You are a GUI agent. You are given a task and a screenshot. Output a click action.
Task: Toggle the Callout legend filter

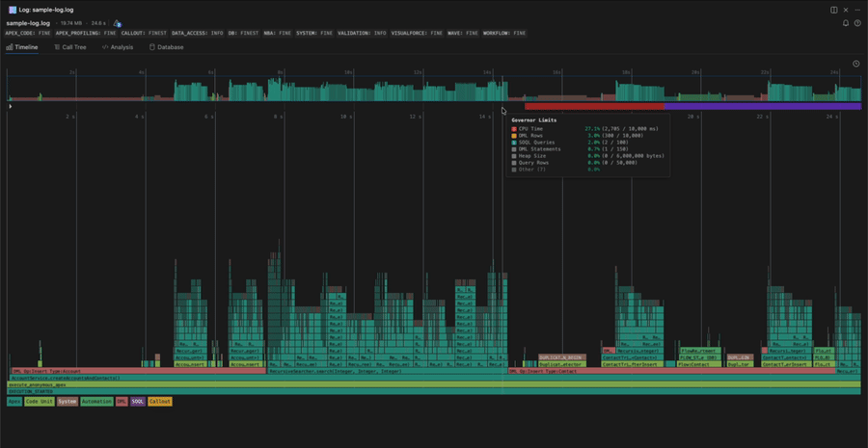click(160, 402)
